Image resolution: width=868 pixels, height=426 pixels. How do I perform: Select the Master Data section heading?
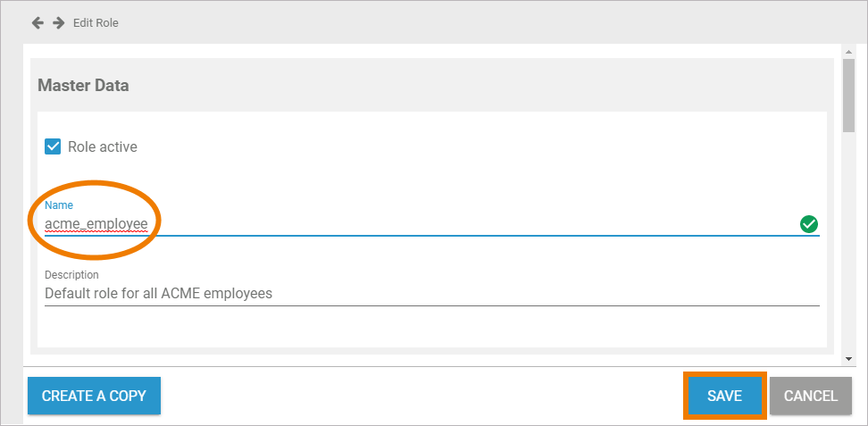click(x=83, y=86)
